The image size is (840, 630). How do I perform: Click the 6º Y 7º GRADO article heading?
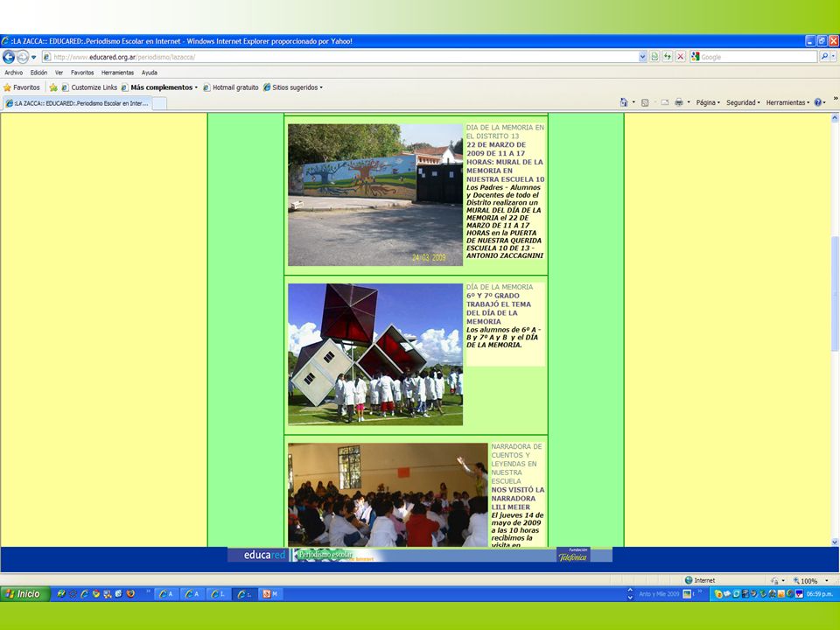pyautogui.click(x=498, y=309)
